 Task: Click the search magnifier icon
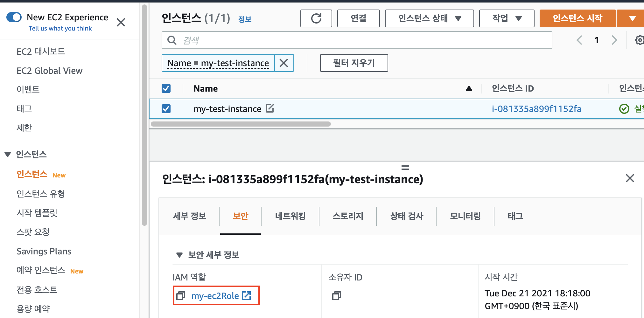(172, 40)
